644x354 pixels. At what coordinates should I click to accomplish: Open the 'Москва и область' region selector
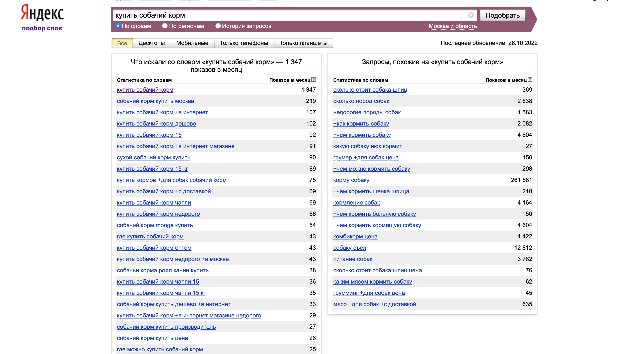453,26
